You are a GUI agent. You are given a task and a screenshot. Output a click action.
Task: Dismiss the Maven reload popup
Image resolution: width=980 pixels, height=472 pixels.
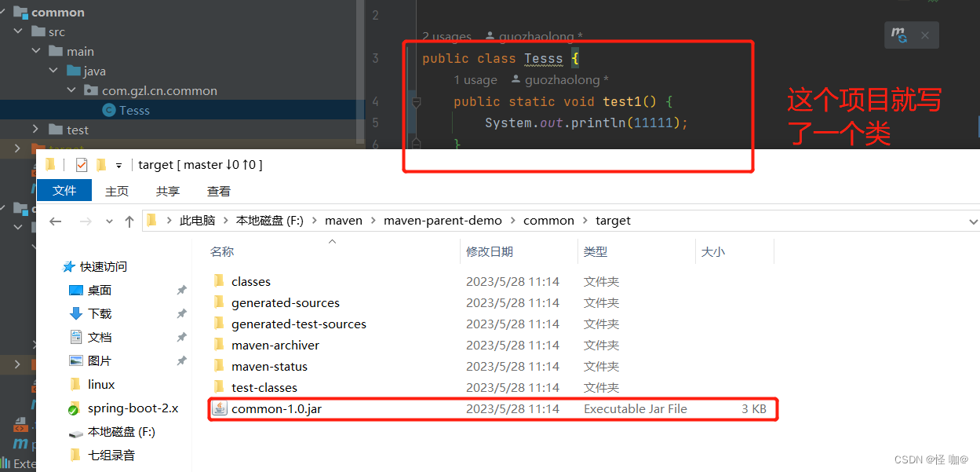point(925,35)
